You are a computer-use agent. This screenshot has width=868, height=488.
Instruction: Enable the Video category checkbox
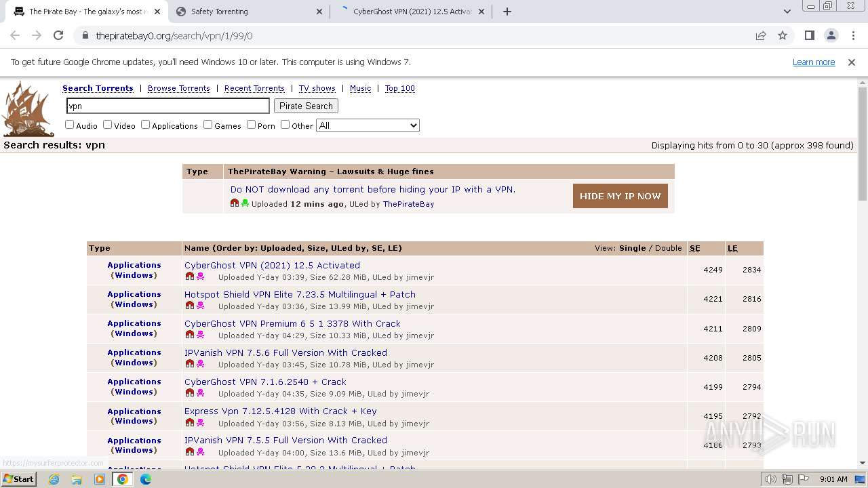coord(107,125)
